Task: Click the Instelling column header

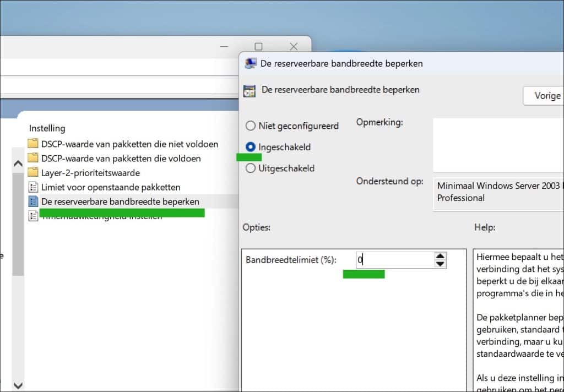Action: 47,128
